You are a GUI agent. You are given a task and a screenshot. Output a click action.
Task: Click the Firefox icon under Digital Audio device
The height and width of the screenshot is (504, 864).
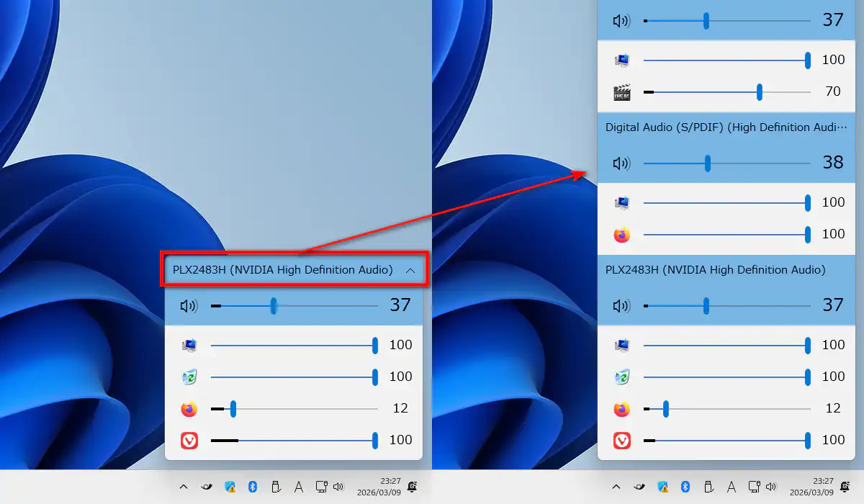(621, 235)
